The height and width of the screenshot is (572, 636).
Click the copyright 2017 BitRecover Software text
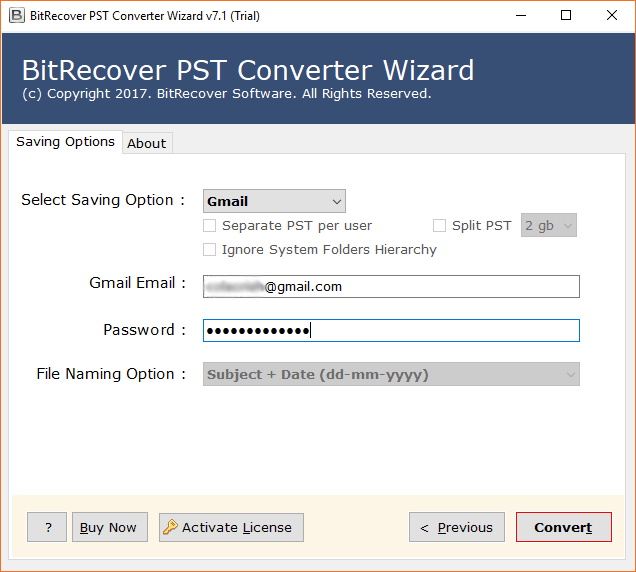tap(227, 94)
